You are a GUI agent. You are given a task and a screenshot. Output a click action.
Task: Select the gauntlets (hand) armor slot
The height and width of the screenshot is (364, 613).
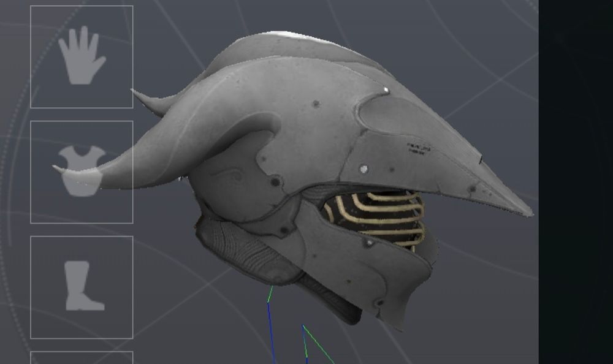[82, 57]
